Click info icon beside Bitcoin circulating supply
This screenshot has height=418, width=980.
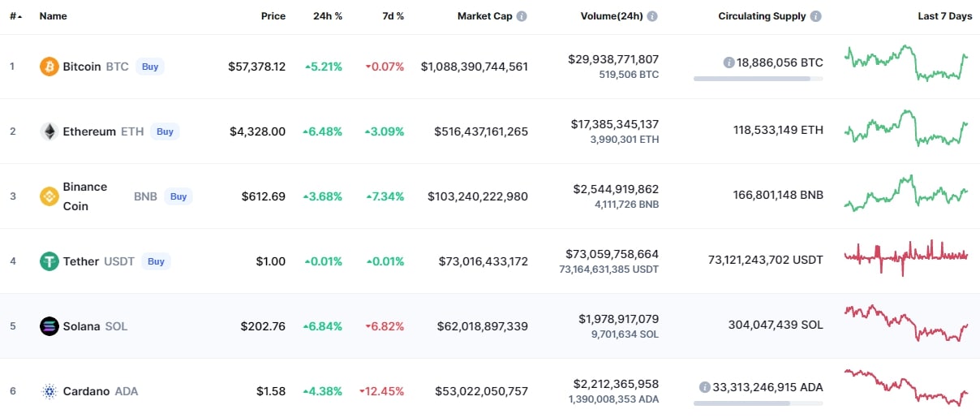click(729, 62)
